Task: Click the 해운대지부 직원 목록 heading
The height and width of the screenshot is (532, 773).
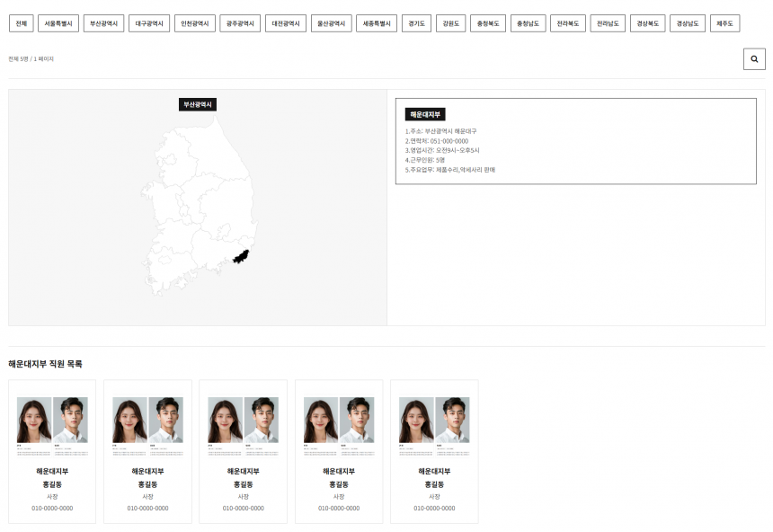Action: (45, 364)
